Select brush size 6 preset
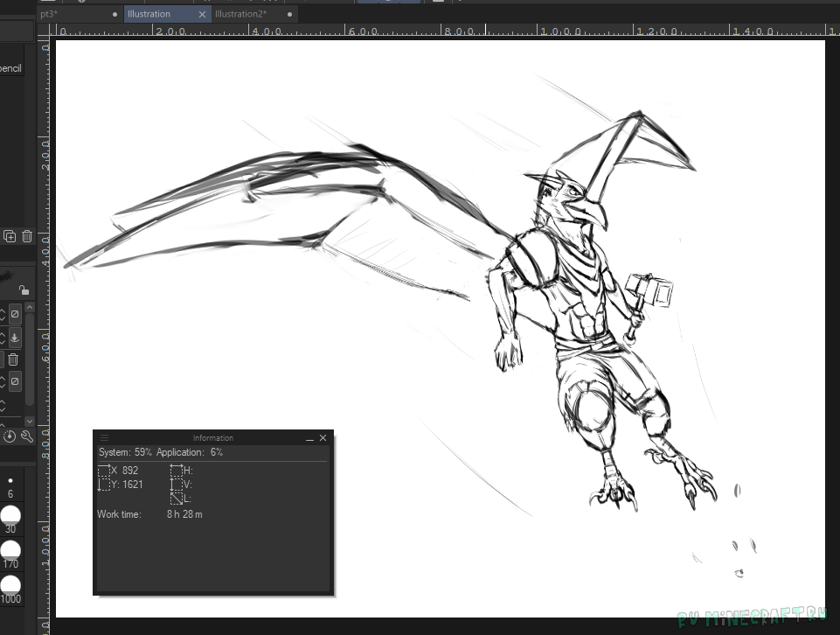840x635 pixels. coord(10,486)
